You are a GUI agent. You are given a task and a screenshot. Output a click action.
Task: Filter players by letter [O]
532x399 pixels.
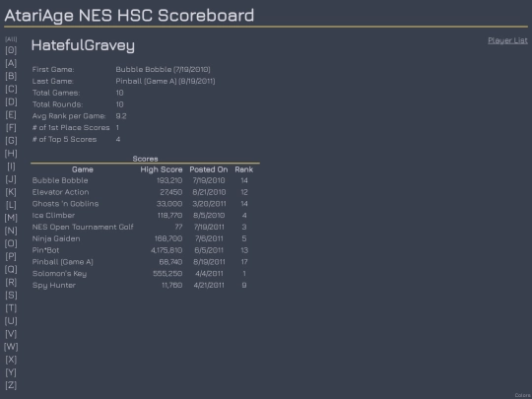click(x=11, y=243)
